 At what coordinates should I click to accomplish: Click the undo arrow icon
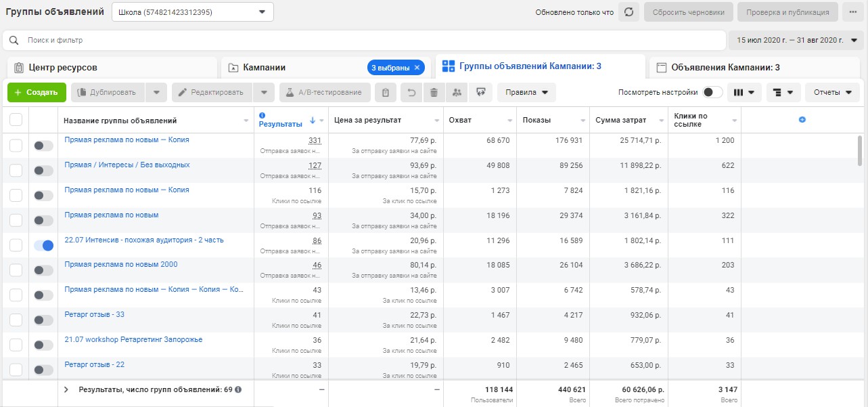point(411,92)
